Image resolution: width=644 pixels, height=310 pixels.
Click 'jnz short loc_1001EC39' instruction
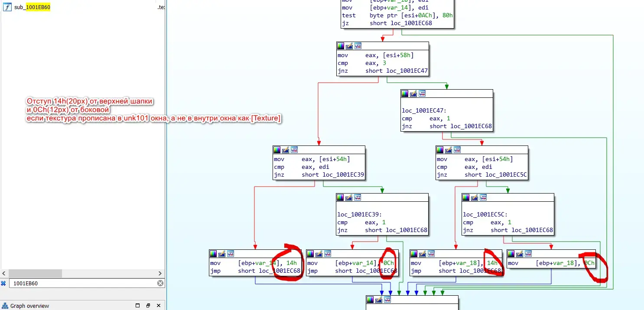tap(319, 175)
